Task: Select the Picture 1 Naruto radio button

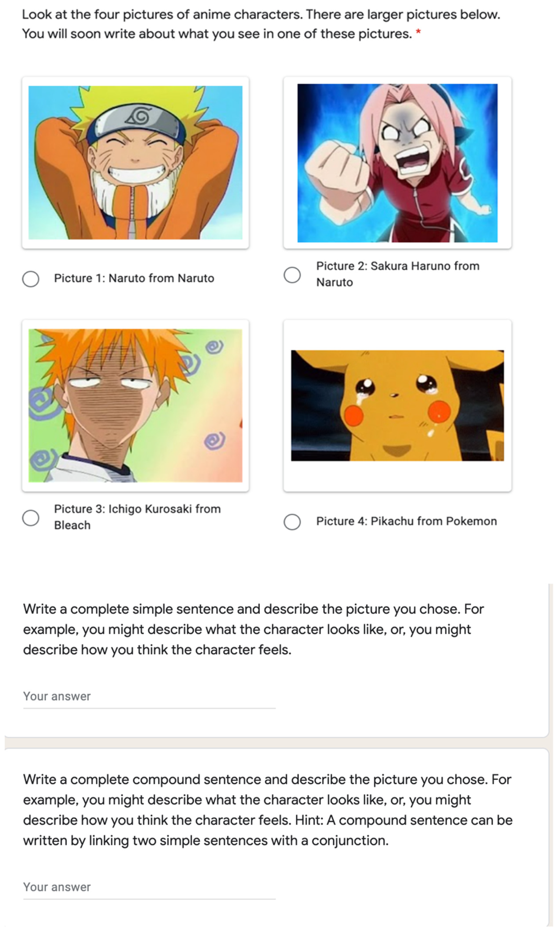Action: [x=31, y=279]
